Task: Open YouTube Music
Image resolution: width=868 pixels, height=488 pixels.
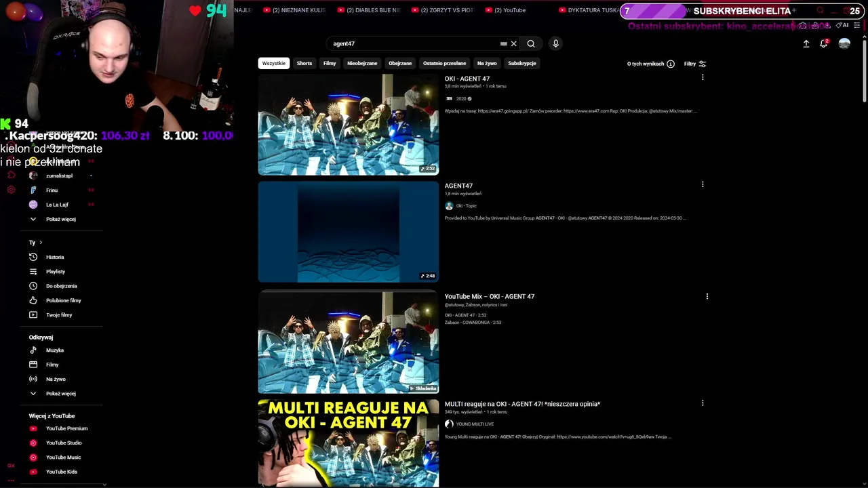Action: point(64,457)
